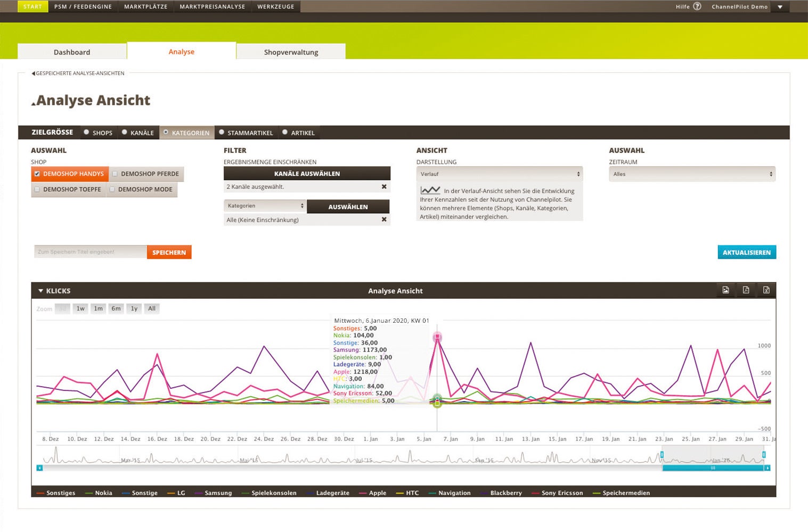Viewport: 808px width, 532px height.
Task: Switch to the Shopverwaltung tab
Action: pyautogui.click(x=291, y=52)
